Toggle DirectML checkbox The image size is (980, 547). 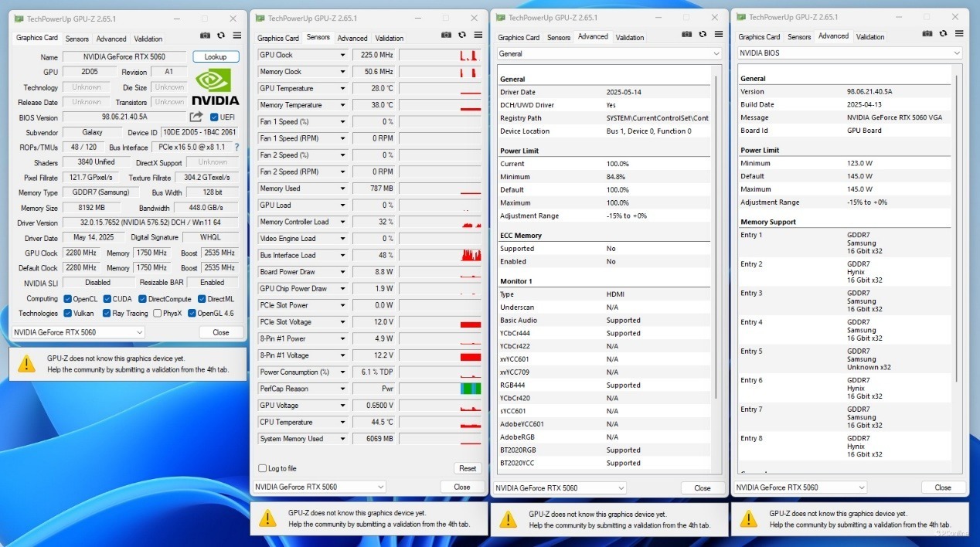[x=202, y=298]
